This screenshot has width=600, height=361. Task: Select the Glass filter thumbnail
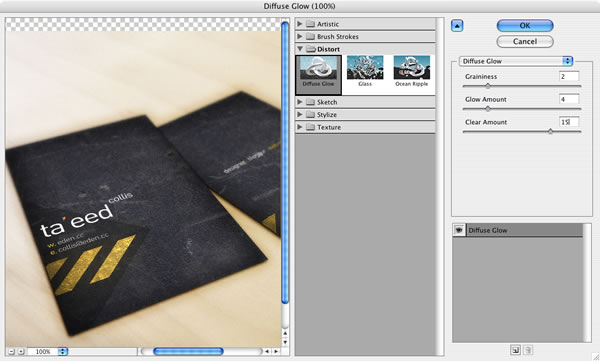tap(365, 71)
